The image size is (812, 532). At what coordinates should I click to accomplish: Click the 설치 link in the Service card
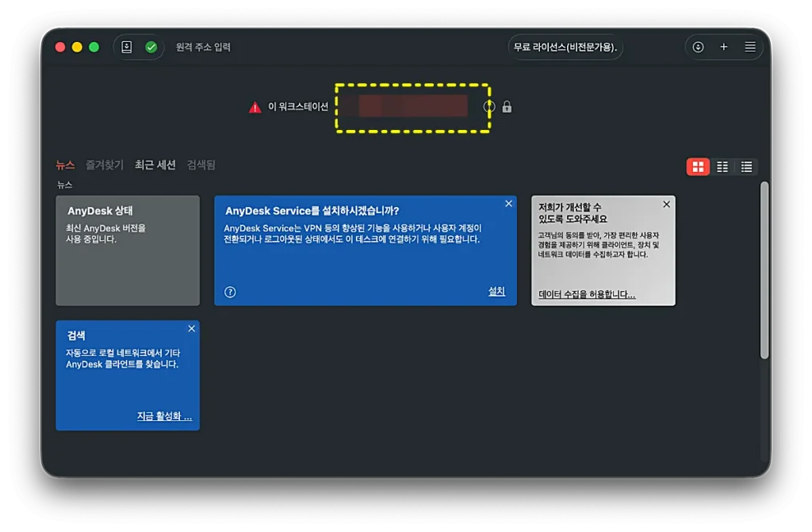(496, 291)
